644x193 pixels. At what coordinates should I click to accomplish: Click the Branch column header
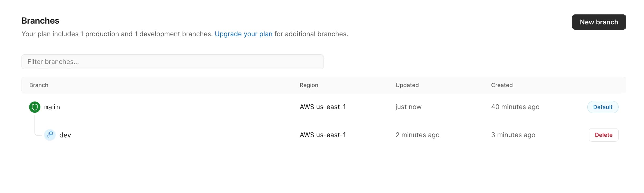39,85
